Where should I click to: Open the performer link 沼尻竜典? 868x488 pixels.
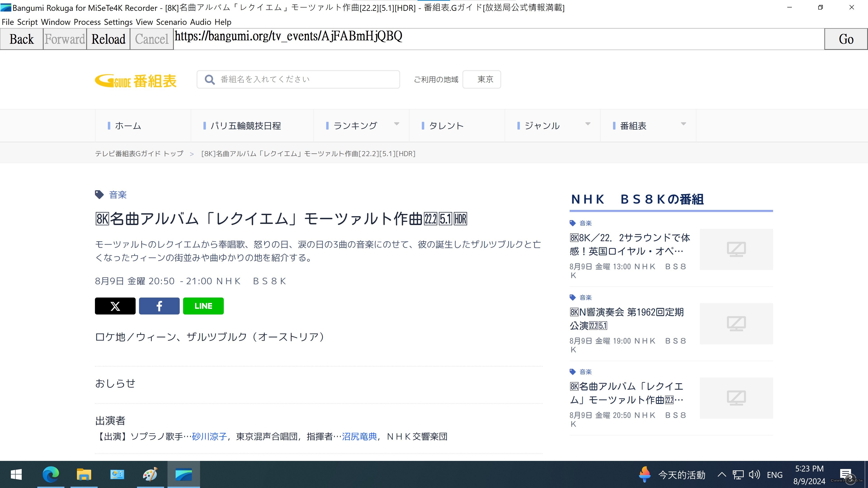click(359, 436)
